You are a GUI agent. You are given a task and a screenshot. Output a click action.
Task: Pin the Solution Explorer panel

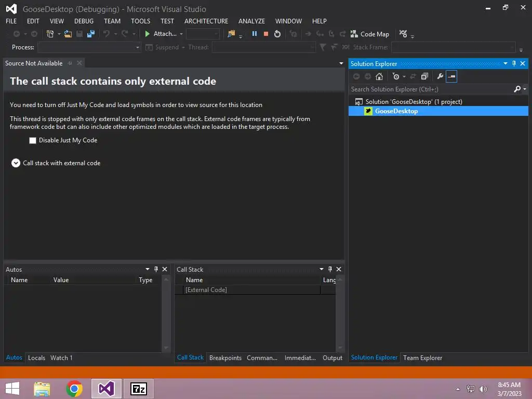tap(514, 63)
